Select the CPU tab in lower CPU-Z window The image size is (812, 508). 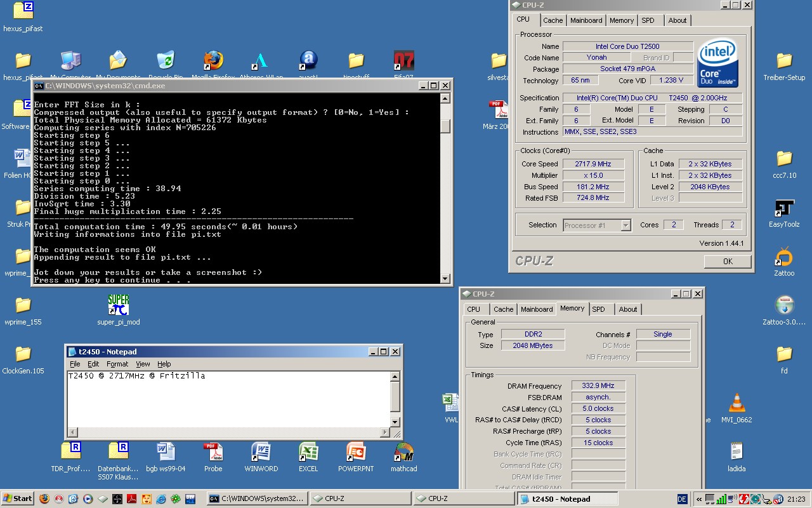(473, 309)
